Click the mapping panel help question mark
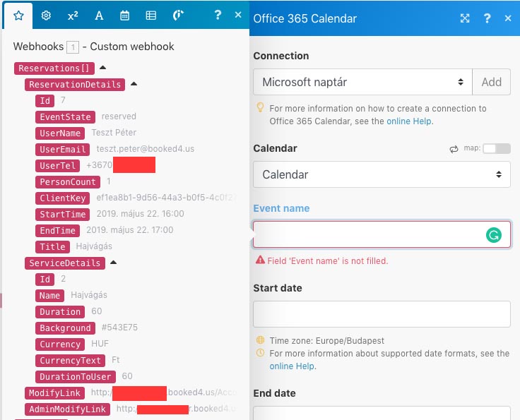 [x=218, y=15]
